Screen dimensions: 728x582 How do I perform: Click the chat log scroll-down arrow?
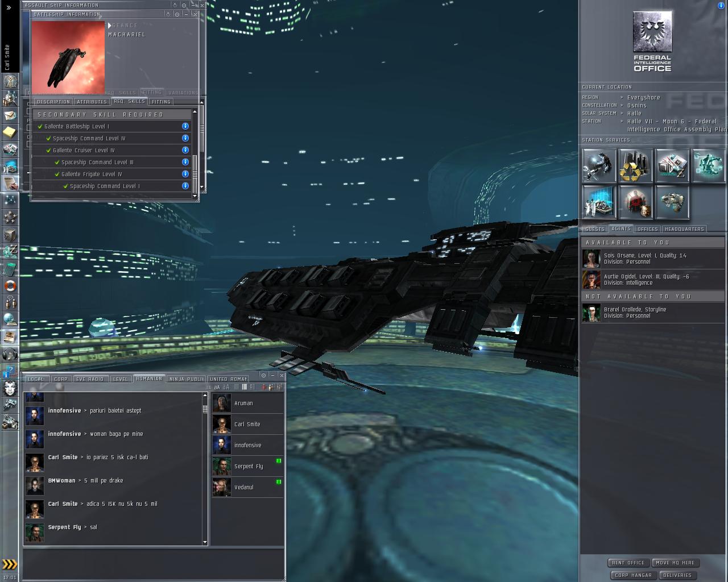pos(205,542)
